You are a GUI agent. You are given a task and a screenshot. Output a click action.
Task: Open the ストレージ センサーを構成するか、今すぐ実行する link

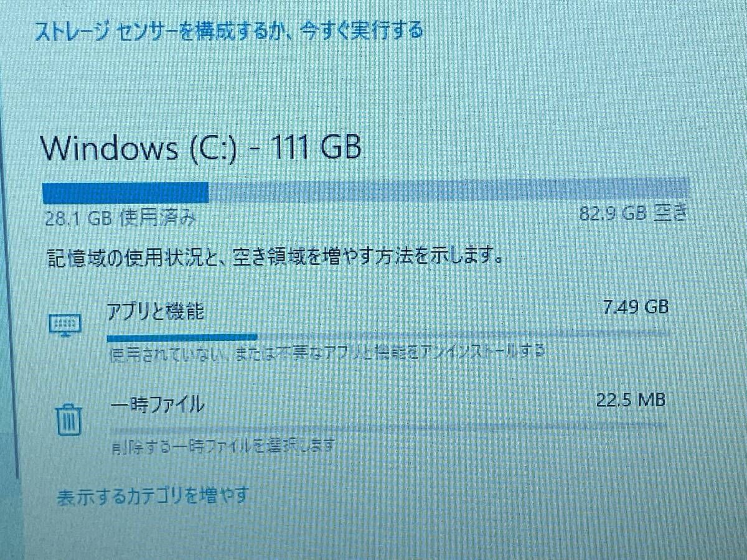click(x=228, y=30)
